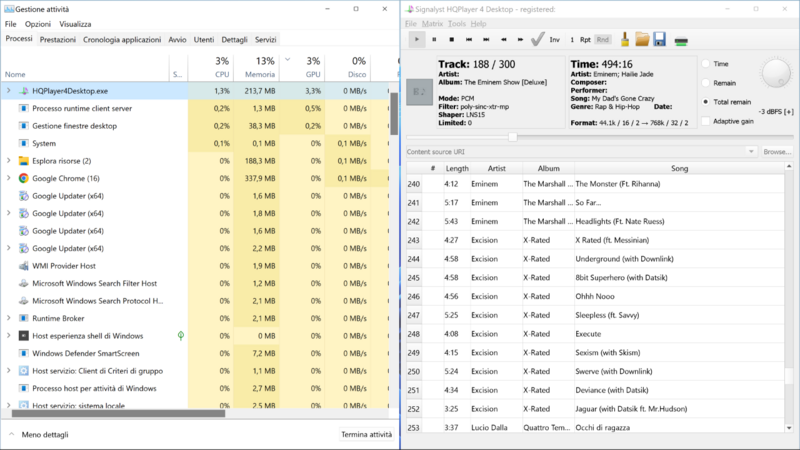Click the System process icon

coord(23,143)
